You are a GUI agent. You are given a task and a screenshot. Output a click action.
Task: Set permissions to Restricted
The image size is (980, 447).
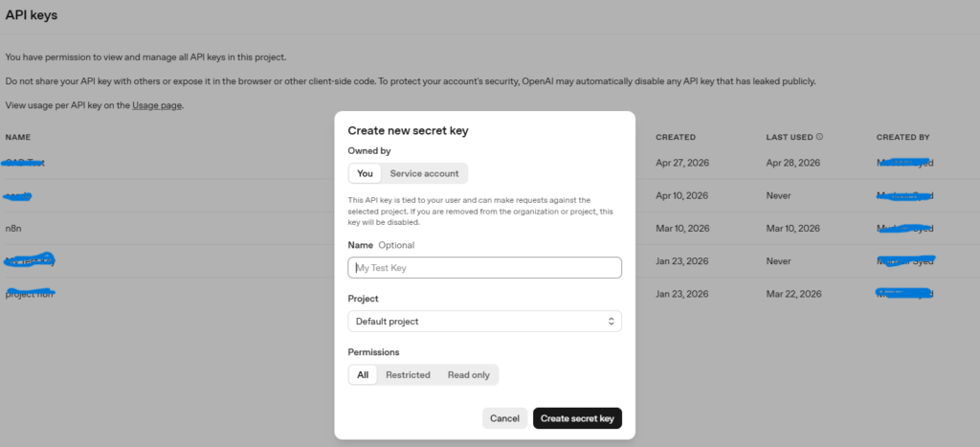(x=408, y=374)
